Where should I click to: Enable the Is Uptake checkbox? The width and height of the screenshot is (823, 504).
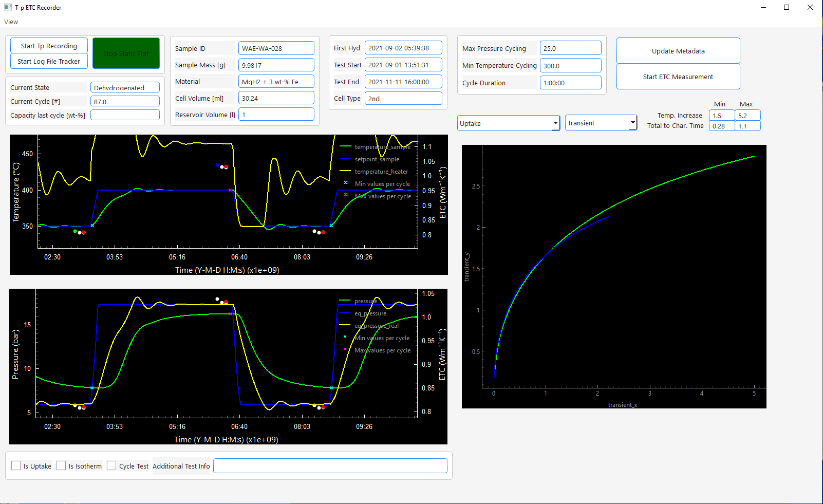tap(15, 465)
